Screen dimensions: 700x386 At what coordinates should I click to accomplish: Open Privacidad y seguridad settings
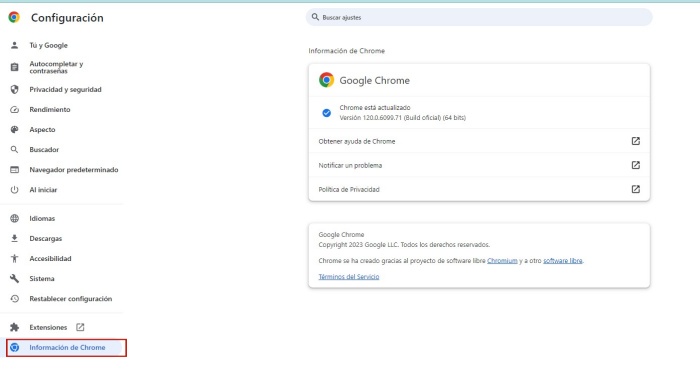click(65, 89)
